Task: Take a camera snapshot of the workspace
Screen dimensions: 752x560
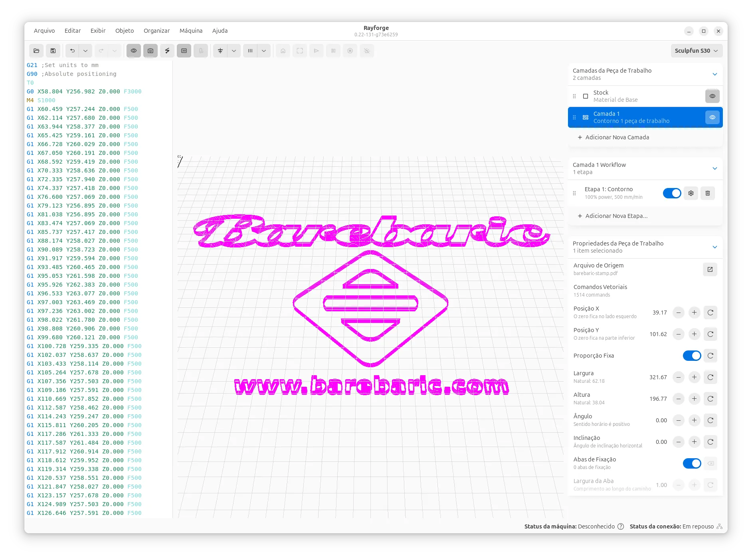Action: point(150,51)
